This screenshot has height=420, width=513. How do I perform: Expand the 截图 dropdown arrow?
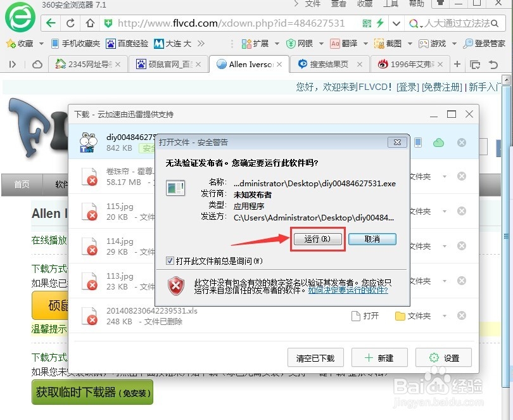[x=410, y=44]
